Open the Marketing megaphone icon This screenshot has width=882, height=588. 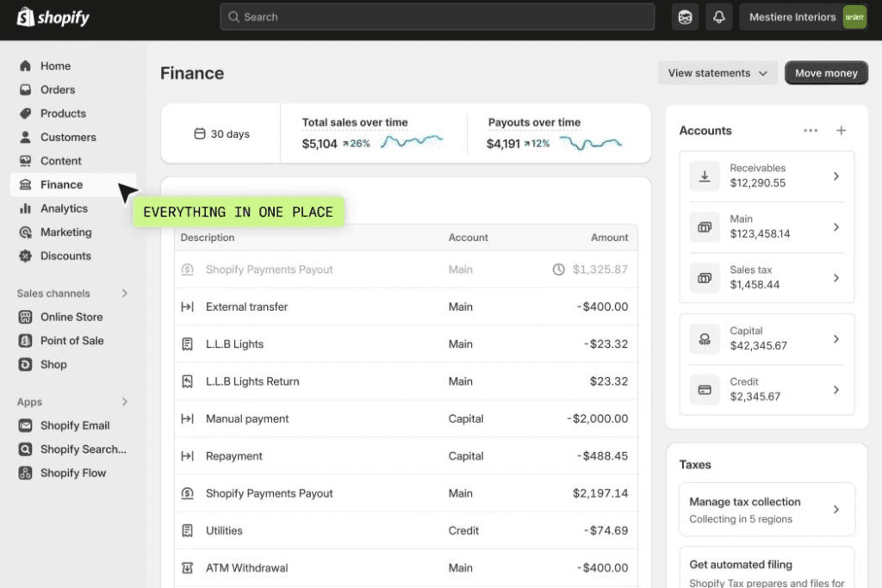tap(28, 232)
